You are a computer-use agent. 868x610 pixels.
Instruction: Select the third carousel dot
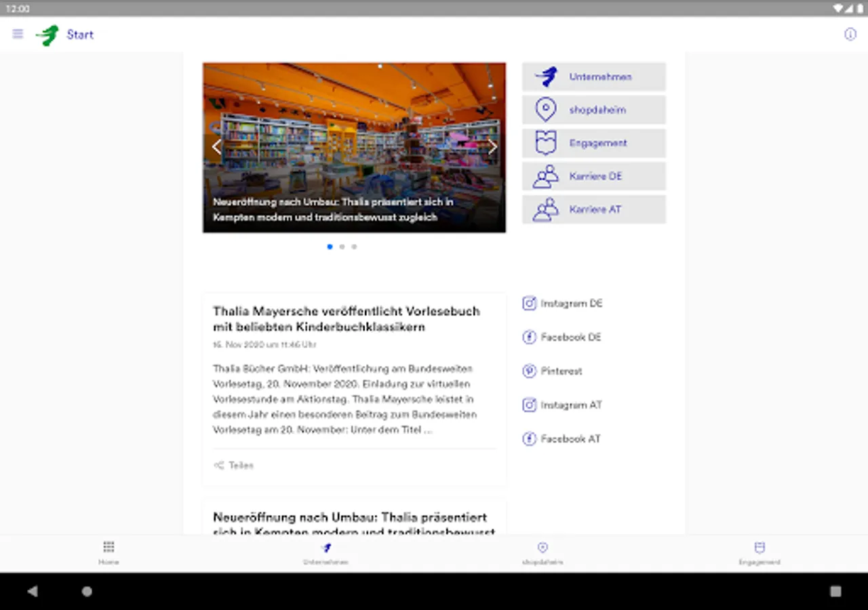(x=354, y=247)
